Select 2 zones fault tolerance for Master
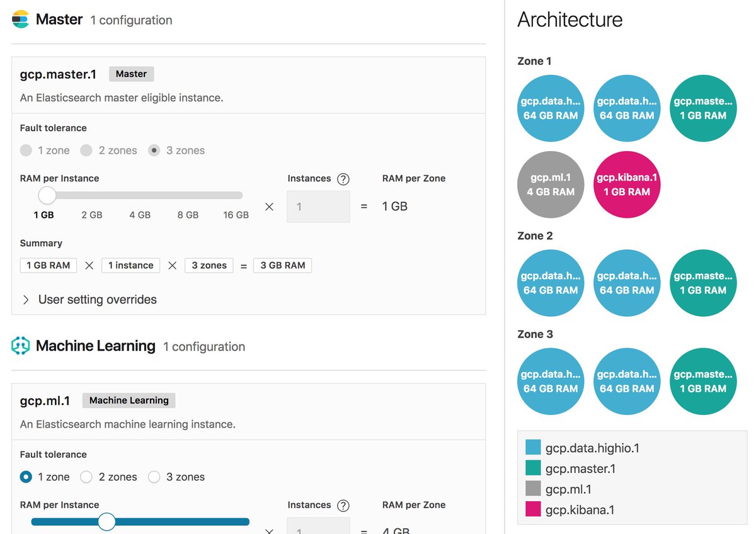 86,150
